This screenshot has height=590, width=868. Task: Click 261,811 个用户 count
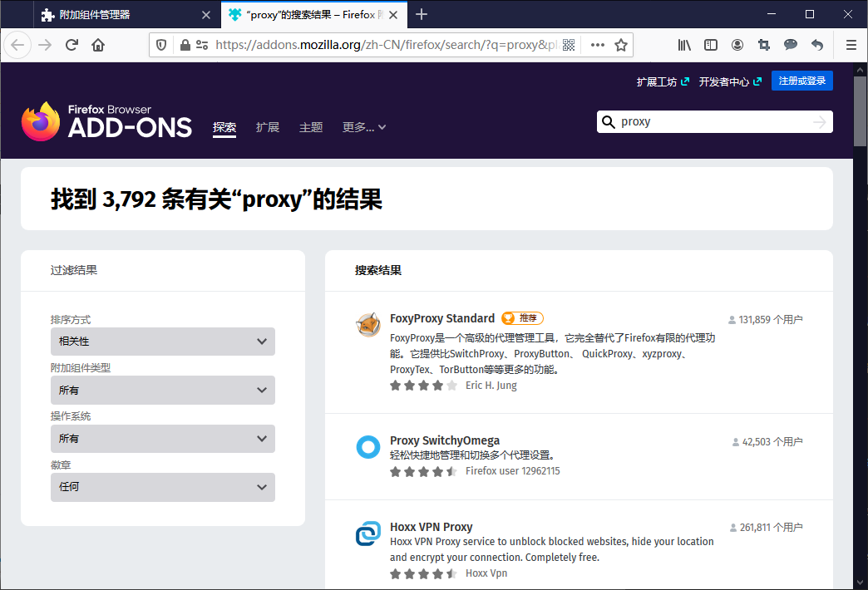(766, 528)
